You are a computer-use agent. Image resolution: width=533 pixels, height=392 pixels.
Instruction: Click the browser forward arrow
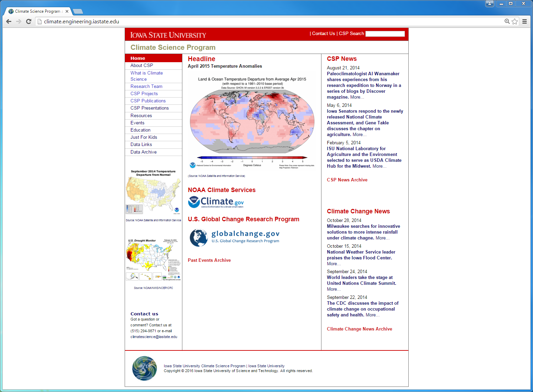click(x=19, y=21)
